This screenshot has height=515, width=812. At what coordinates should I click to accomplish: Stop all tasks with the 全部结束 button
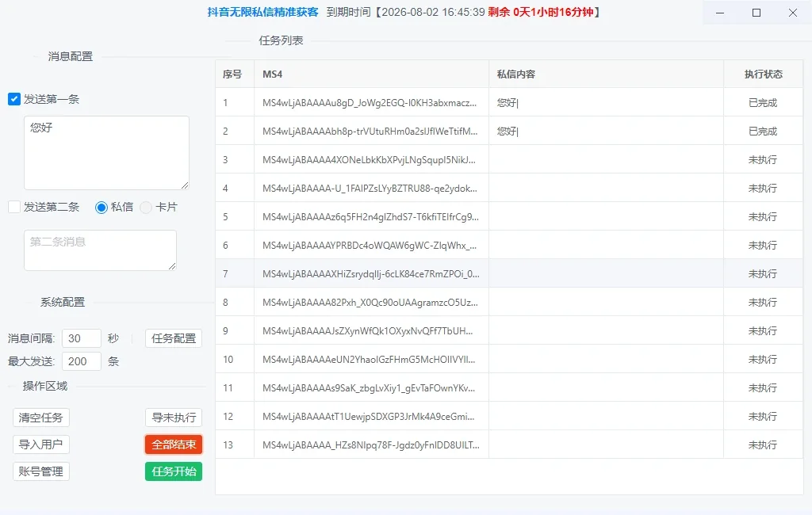tap(174, 444)
